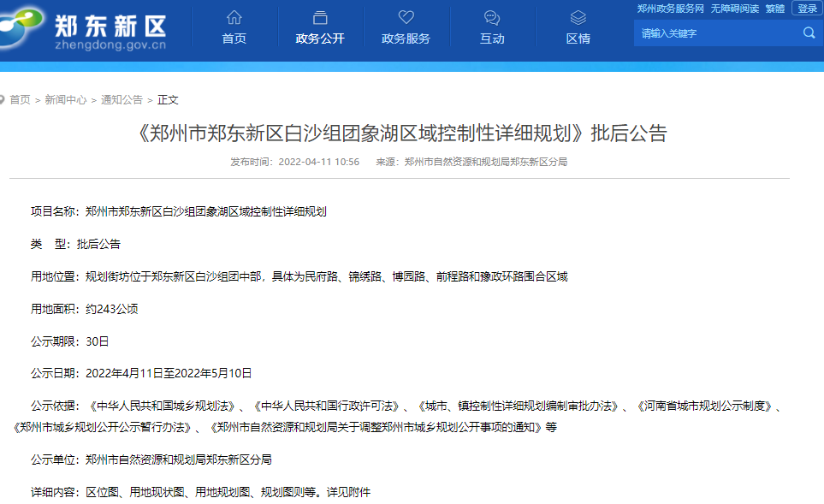Open the 郑州政务服务网 link
The height and width of the screenshot is (504, 824).
670,9
